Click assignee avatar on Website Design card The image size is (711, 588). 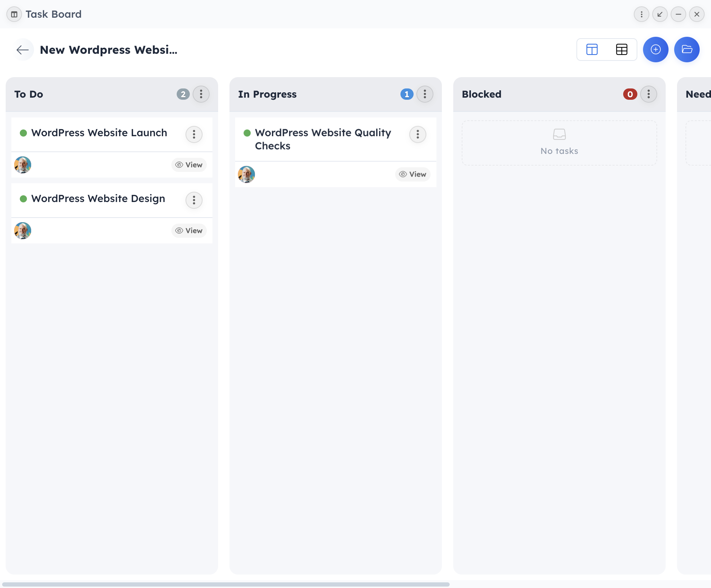23,231
